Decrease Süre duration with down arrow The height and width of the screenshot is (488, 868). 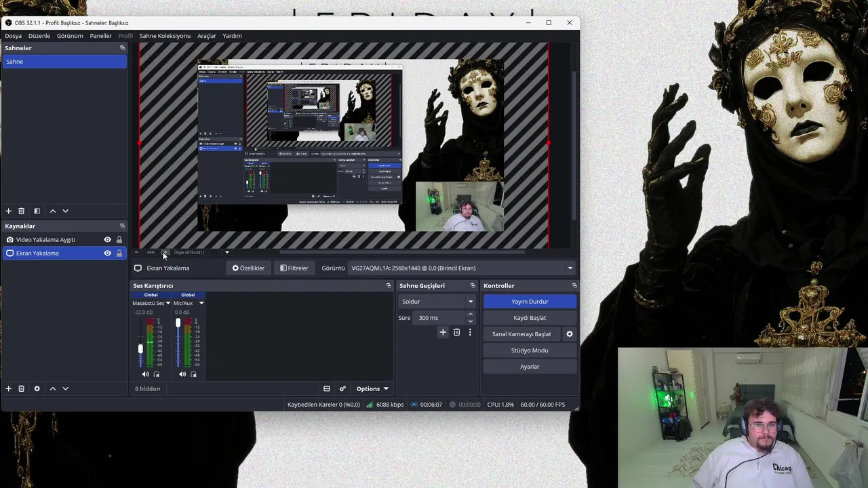[471, 321]
